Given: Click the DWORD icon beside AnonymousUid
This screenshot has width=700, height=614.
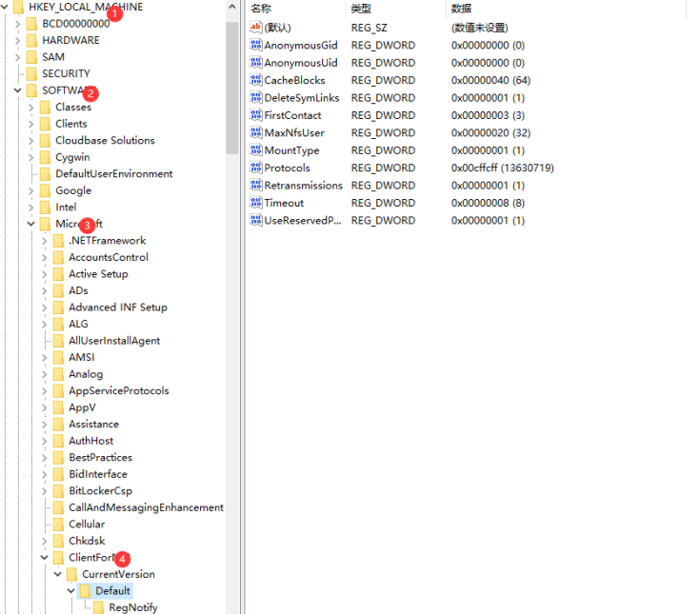Looking at the screenshot, I should pos(256,63).
